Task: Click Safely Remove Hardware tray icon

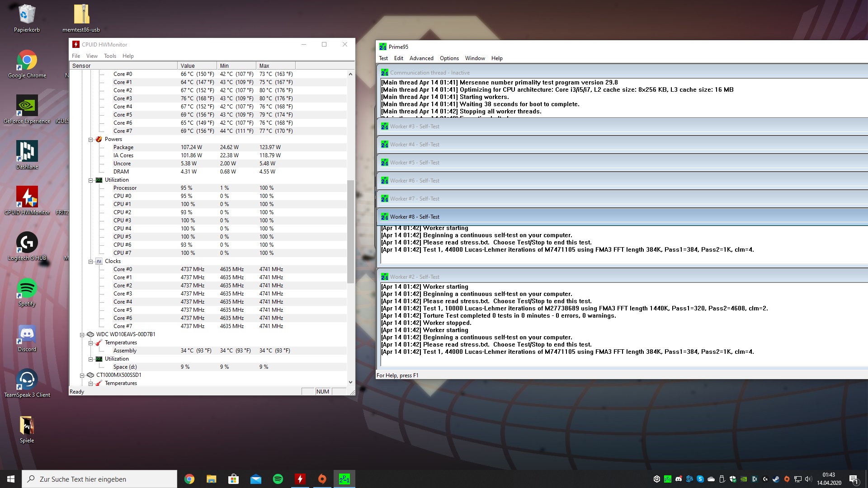Action: 722,479
